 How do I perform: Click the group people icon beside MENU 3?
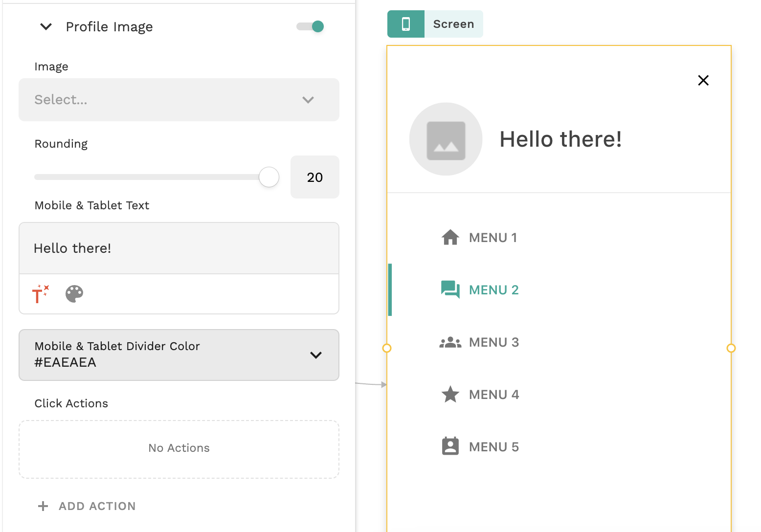coord(450,342)
